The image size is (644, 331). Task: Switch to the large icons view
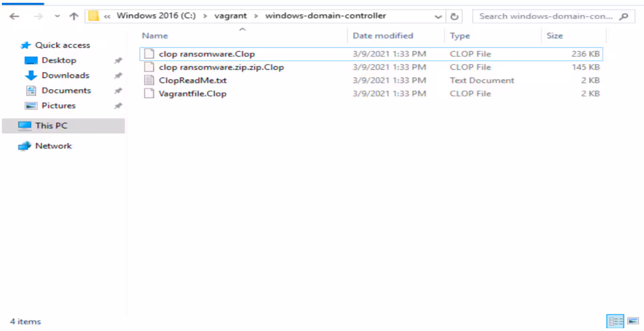(x=633, y=321)
